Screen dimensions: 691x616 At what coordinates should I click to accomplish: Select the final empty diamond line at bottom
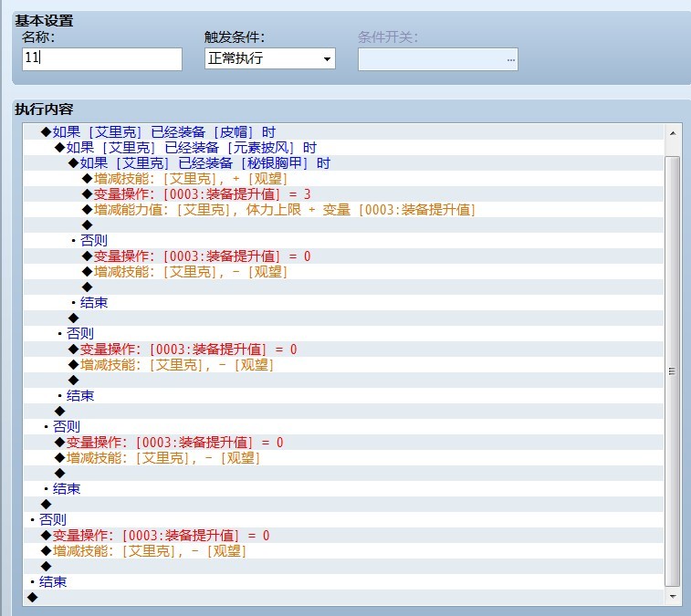343,597
